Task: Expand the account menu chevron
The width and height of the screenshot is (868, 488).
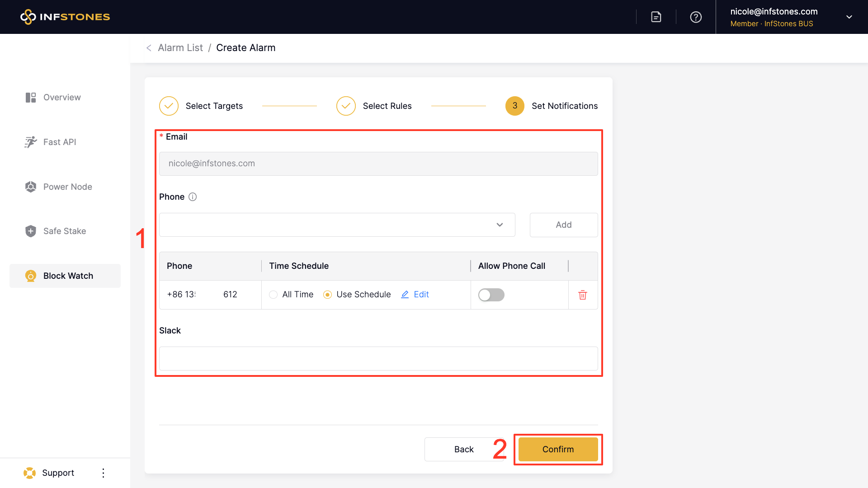Action: click(849, 17)
